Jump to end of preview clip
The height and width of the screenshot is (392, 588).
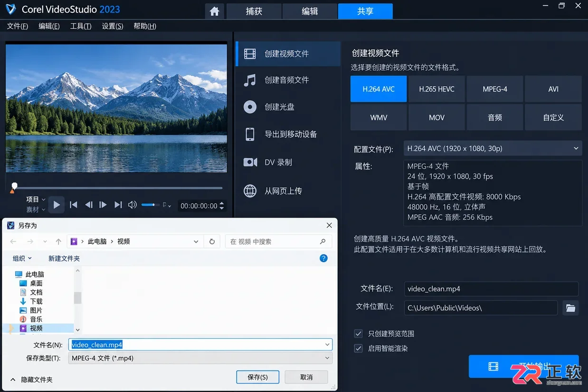118,205
